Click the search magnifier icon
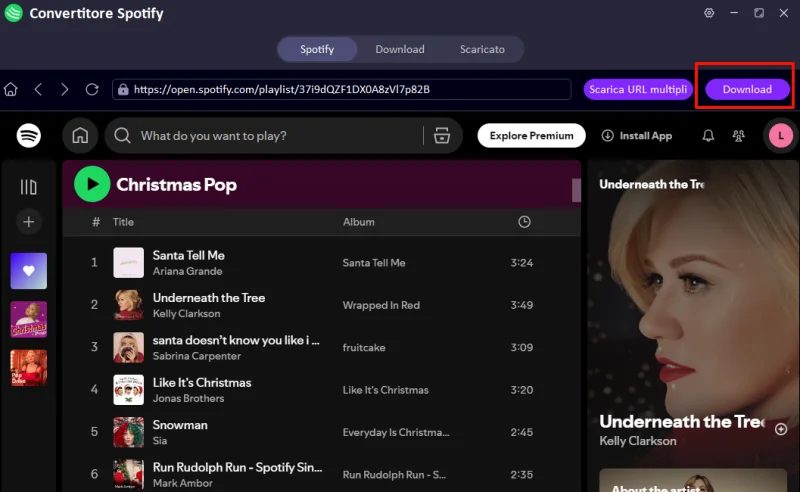The height and width of the screenshot is (492, 800). (122, 136)
